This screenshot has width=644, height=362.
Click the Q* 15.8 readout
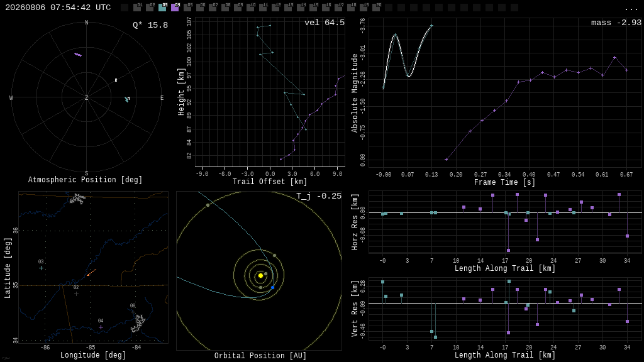[x=150, y=25]
